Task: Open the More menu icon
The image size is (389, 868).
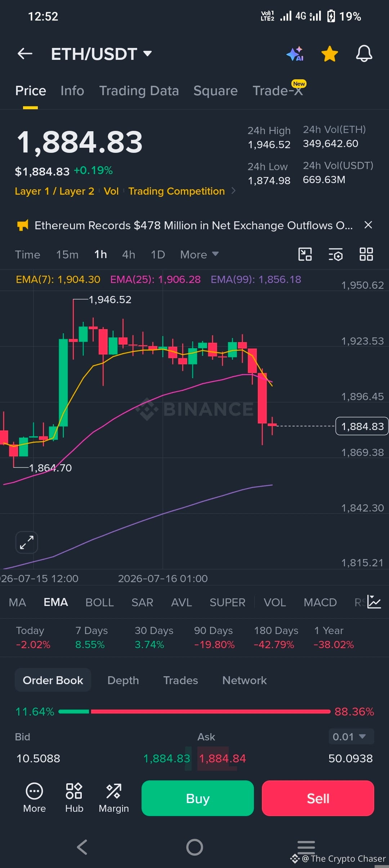Action: (34, 798)
